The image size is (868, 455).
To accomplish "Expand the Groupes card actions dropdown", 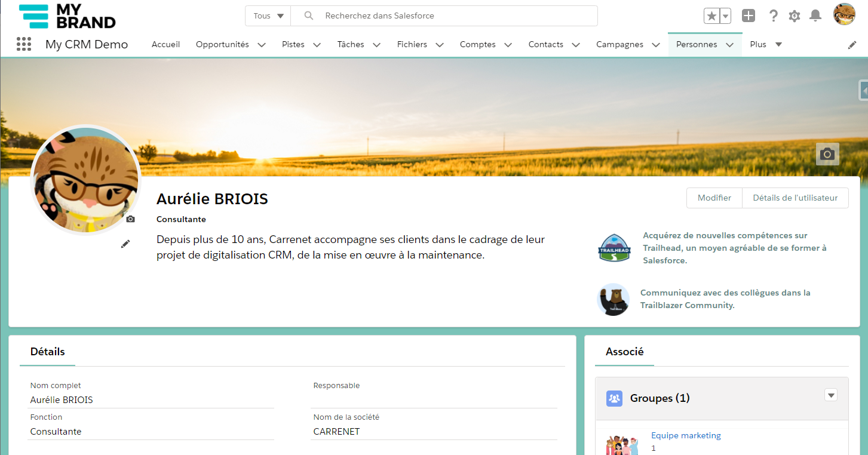I will [831, 395].
